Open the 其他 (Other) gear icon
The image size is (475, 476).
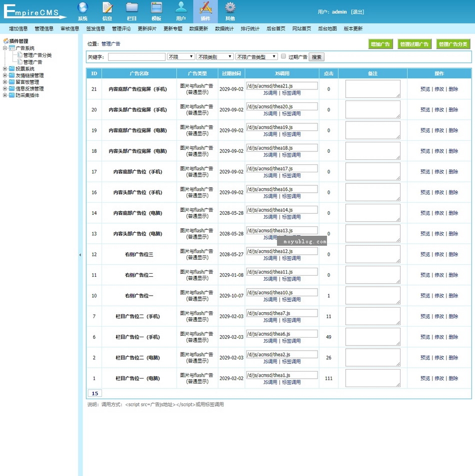[x=230, y=11]
